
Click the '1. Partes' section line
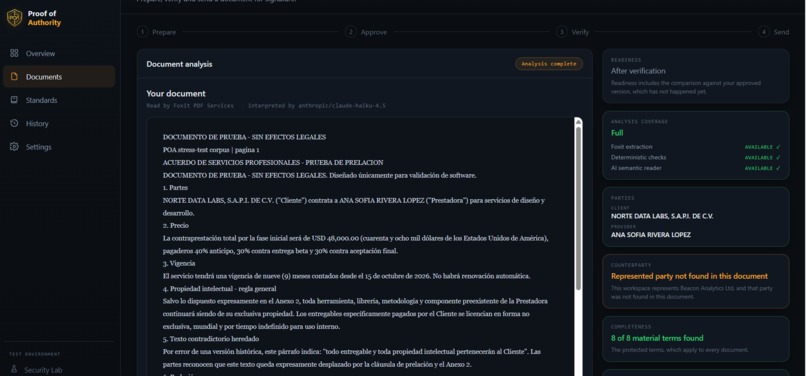click(175, 188)
